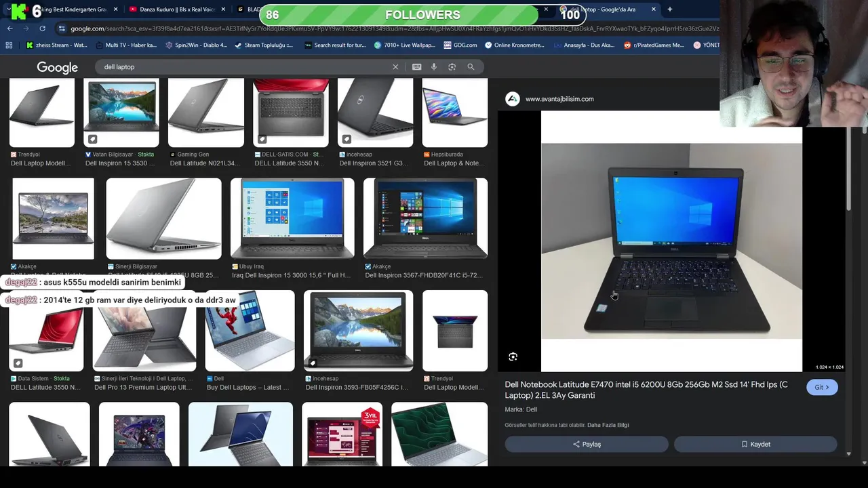Click the Kaydet save button
Screen dimensions: 868x488
click(755, 444)
